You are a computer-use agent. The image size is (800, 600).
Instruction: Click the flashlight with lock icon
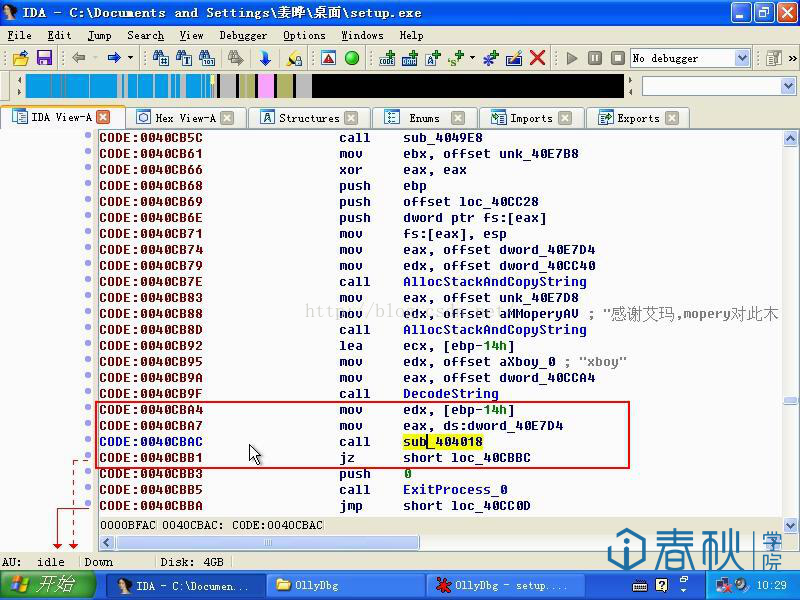294,58
